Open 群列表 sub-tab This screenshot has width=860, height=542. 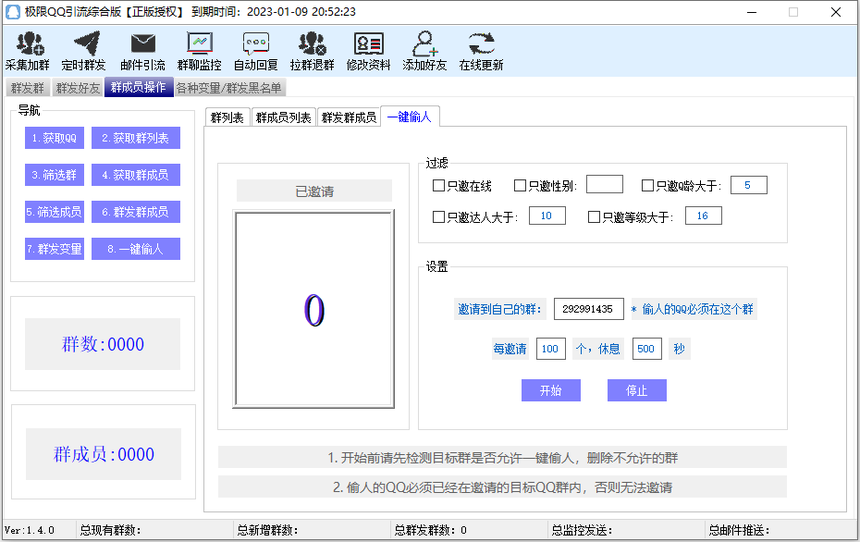pyautogui.click(x=227, y=117)
